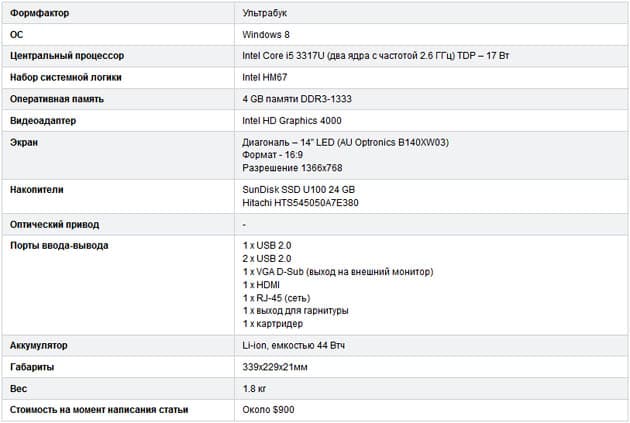Select the Ультрабук value cell
The height and width of the screenshot is (423, 630).
[x=432, y=13]
